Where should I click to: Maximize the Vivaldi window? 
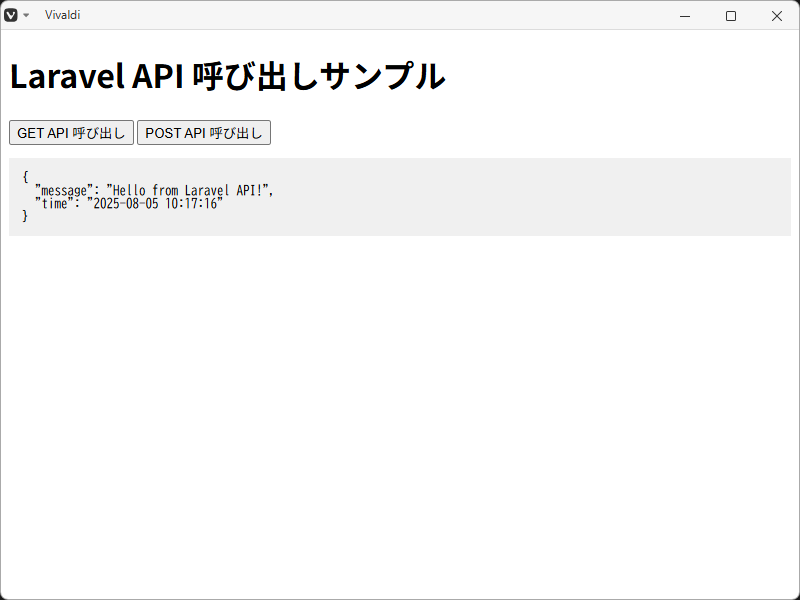731,16
